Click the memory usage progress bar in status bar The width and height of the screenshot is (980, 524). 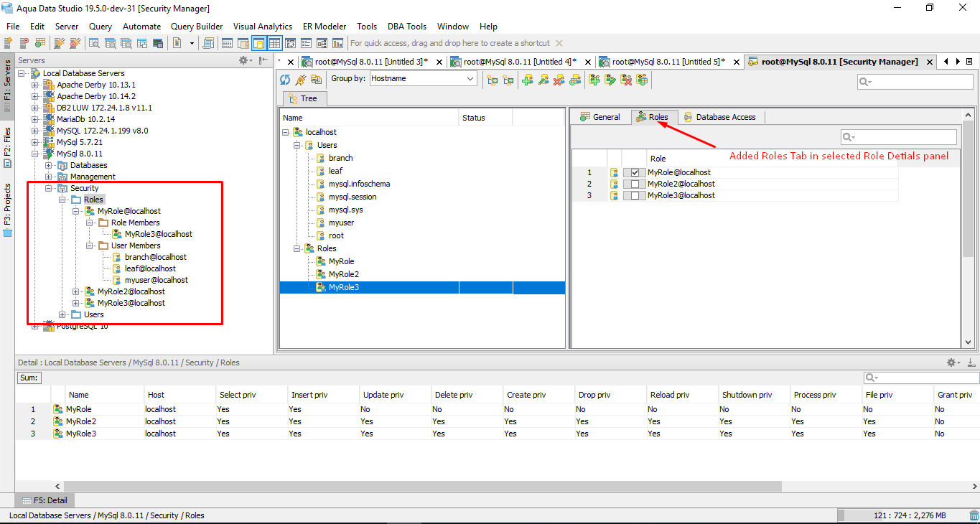(902, 515)
